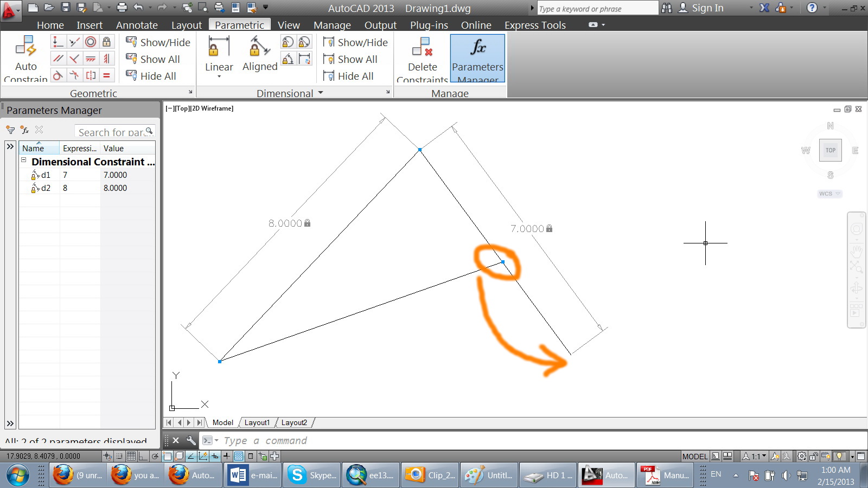Switch to the Parametric ribbon tab
This screenshot has height=488, width=868.
(x=239, y=24)
